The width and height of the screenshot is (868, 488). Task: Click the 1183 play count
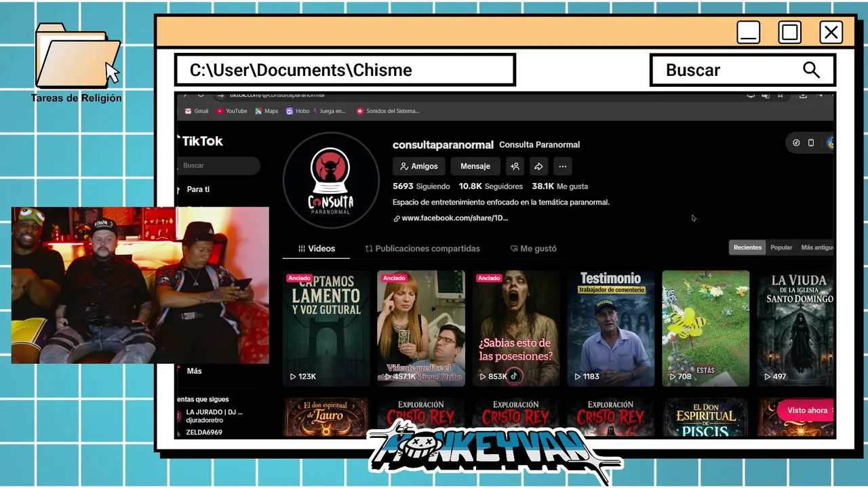tap(587, 376)
